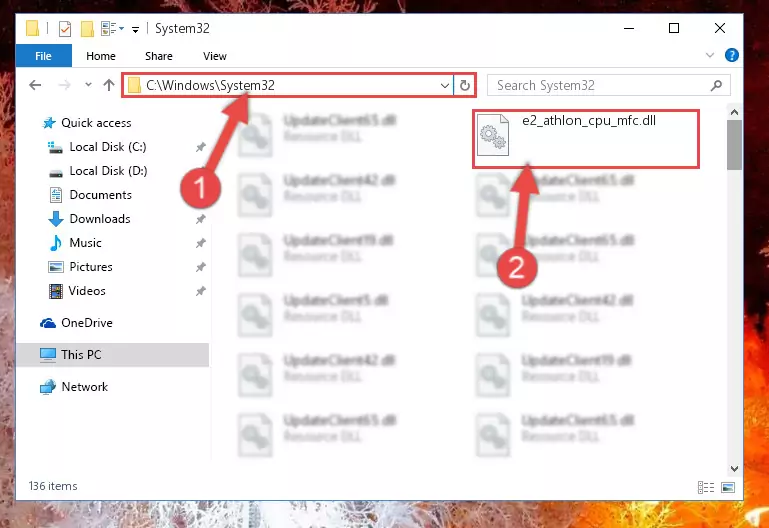Click the OneDrive cloud icon
The height and width of the screenshot is (528, 769).
point(48,323)
